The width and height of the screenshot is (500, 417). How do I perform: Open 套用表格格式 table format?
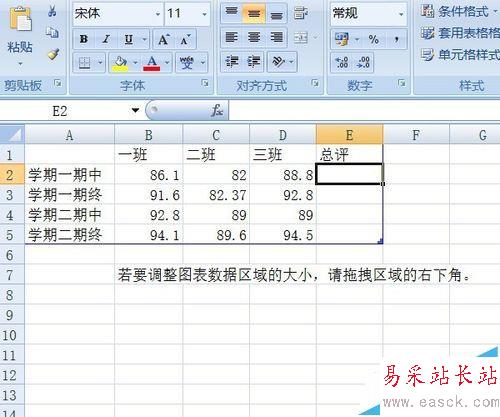point(460,33)
